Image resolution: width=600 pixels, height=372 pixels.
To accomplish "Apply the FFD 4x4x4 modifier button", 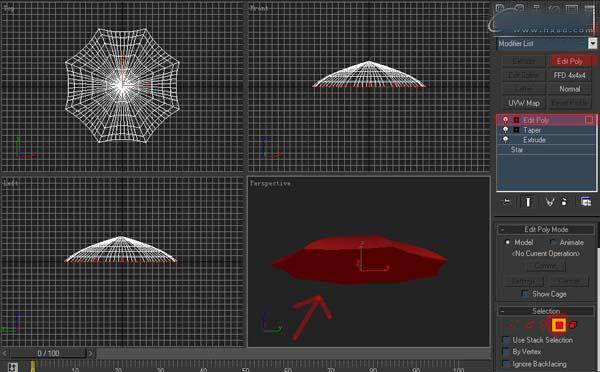I will (570, 75).
